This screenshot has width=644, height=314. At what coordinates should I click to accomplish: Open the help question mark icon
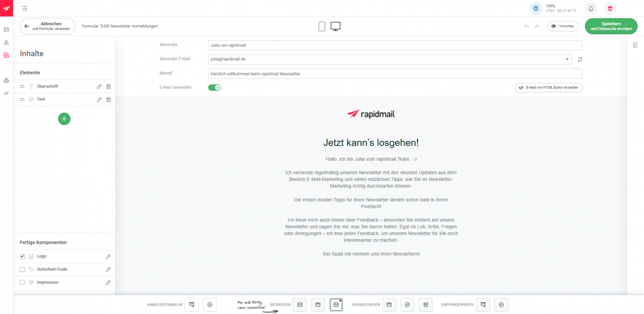536,8
